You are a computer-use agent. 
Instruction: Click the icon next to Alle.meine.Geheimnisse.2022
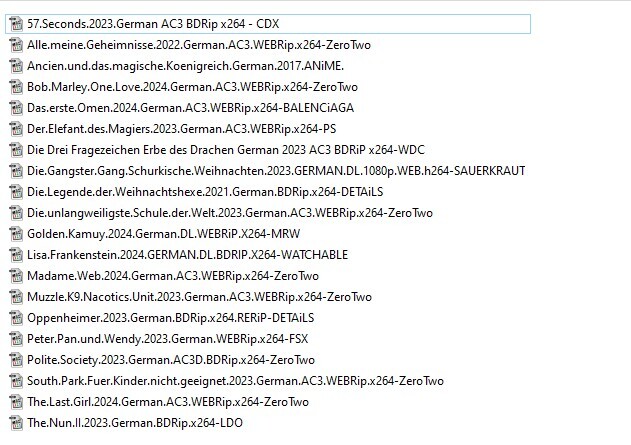(x=16, y=45)
